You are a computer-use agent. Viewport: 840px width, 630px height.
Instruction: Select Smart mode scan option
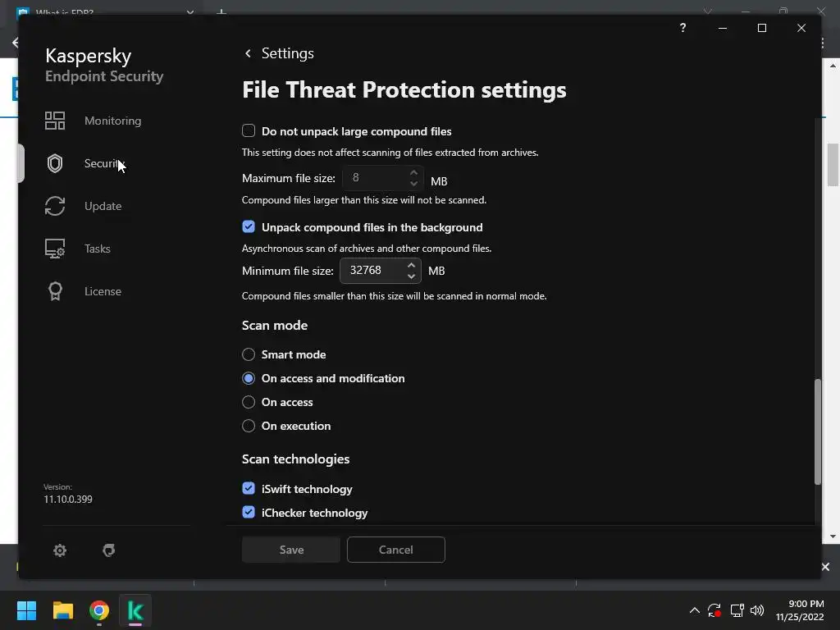249,354
